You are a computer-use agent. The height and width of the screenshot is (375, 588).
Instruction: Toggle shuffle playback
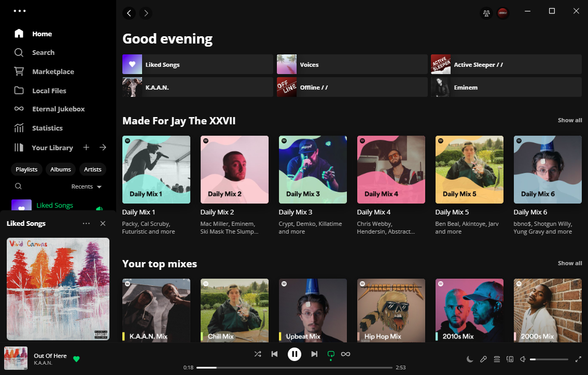[x=258, y=354]
